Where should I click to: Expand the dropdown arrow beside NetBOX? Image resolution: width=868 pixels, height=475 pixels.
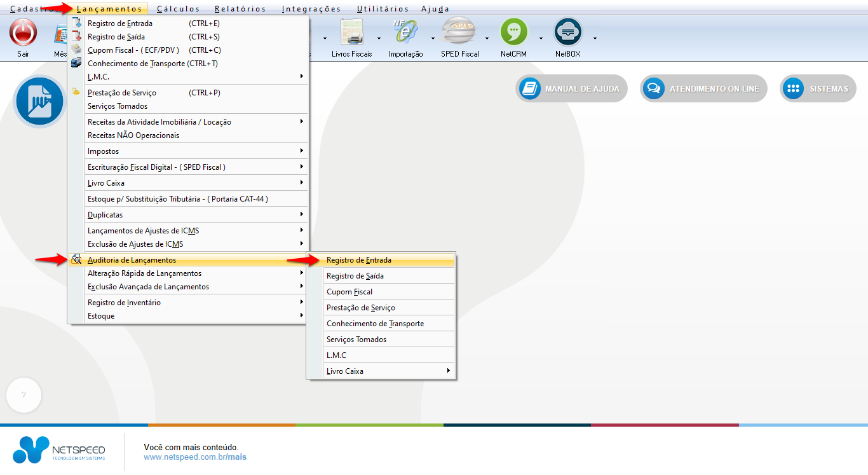(595, 38)
